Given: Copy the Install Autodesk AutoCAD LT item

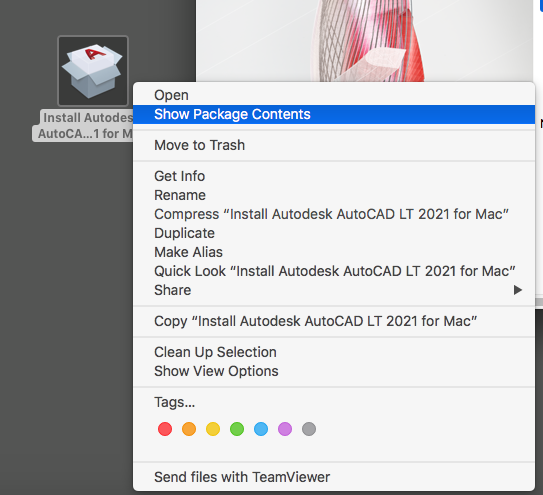Looking at the screenshot, I should click(334, 321).
